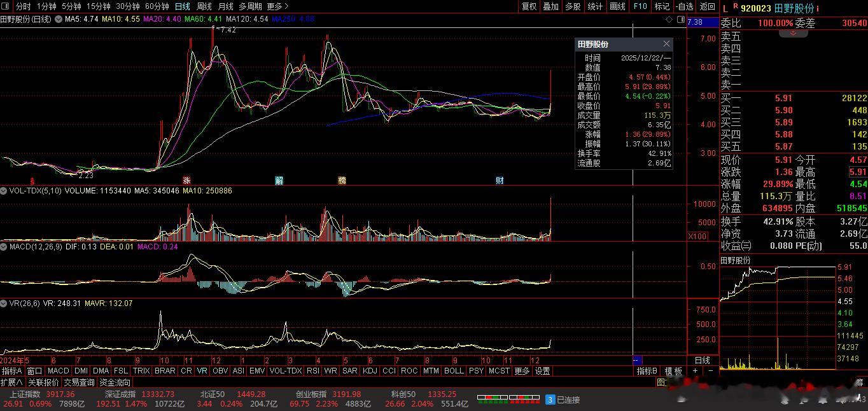This screenshot has height=411, width=868.
Task: Click the diamond icon above the price axis
Action: click(669, 20)
